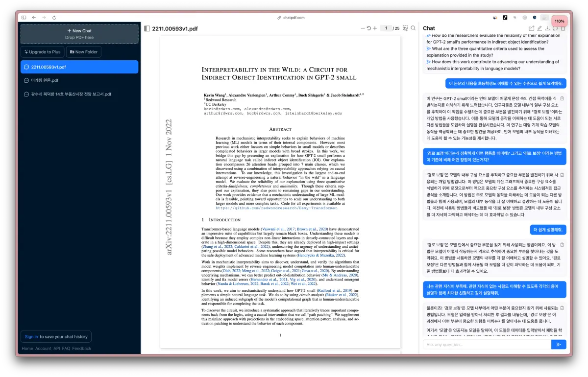Screen dimensions: 588x377
Task: Share the chat using the share icon
Action: click(532, 28)
